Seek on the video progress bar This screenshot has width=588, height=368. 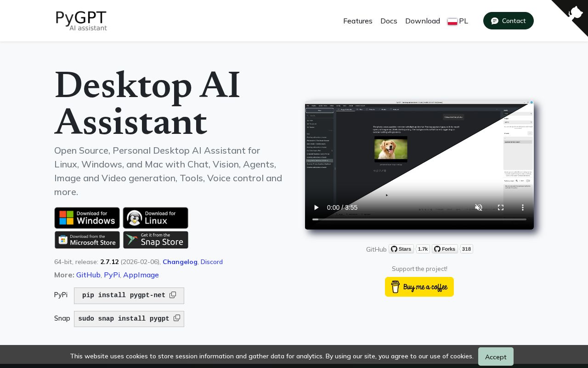(419, 219)
